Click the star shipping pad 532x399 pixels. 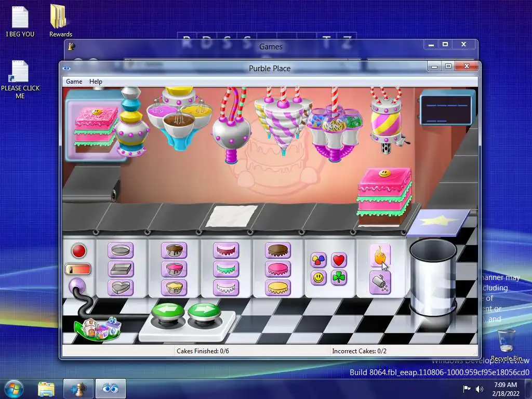[438, 222]
